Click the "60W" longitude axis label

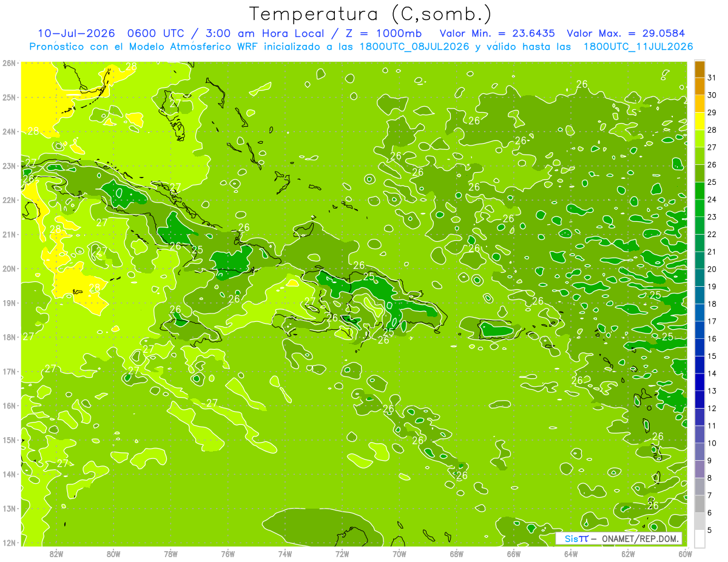[685, 554]
